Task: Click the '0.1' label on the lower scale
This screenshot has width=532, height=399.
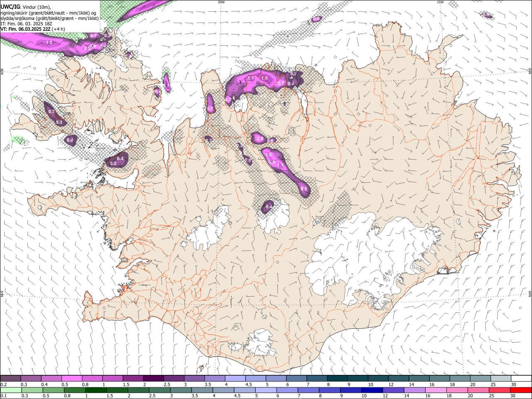Action: pos(3,396)
